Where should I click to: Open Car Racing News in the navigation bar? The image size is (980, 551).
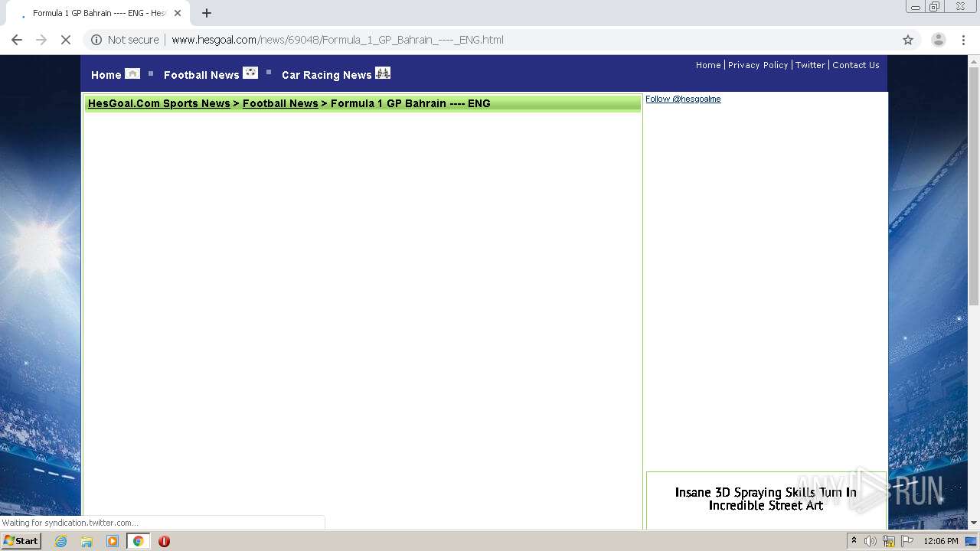[x=326, y=75]
